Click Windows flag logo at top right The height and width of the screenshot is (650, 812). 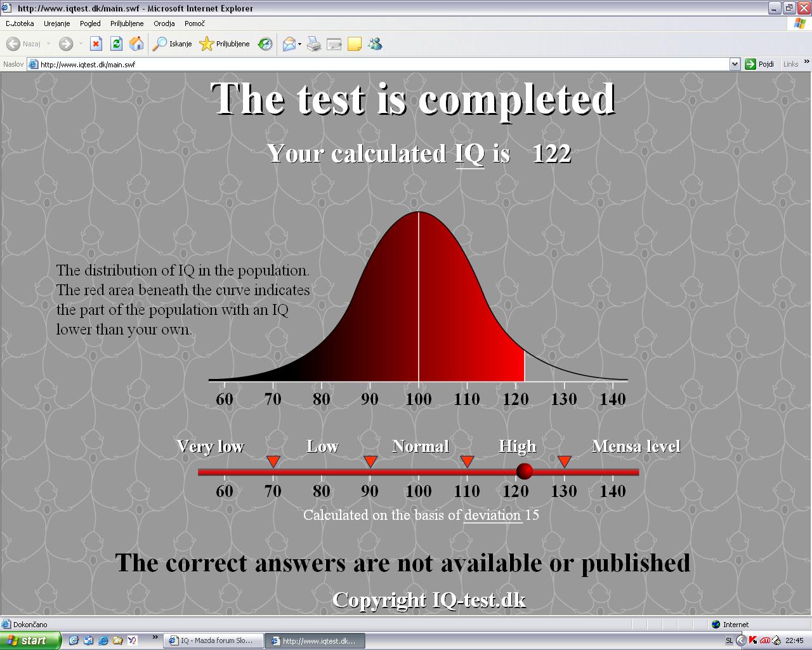(x=800, y=23)
